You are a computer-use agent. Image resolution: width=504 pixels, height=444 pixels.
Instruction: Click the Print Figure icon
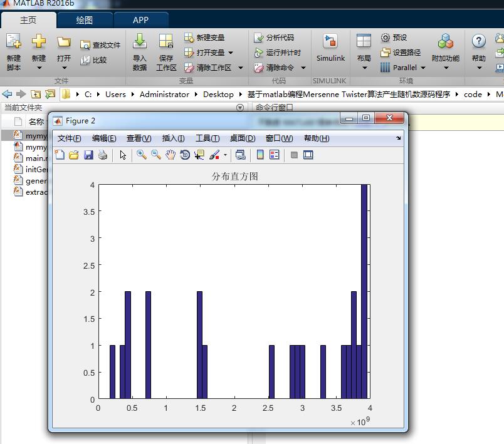[x=103, y=155]
